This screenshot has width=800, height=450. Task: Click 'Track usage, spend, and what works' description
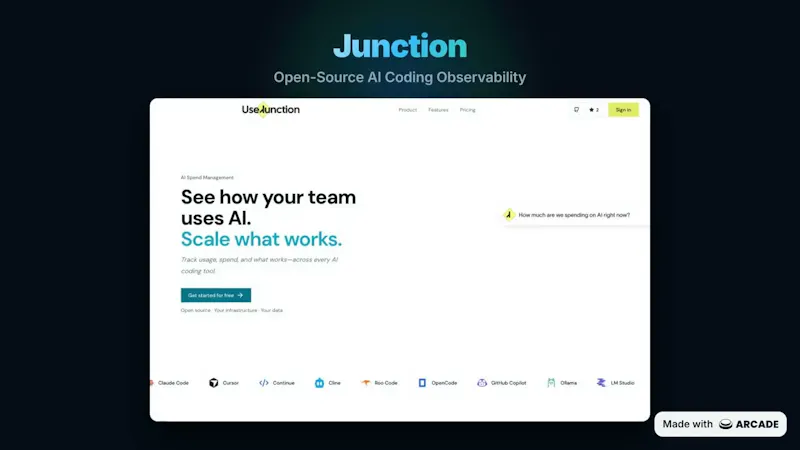(x=259, y=265)
